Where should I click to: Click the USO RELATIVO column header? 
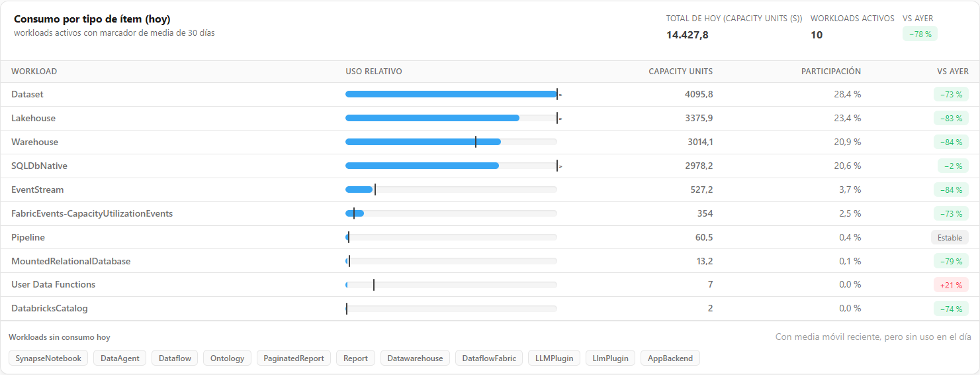[373, 71]
